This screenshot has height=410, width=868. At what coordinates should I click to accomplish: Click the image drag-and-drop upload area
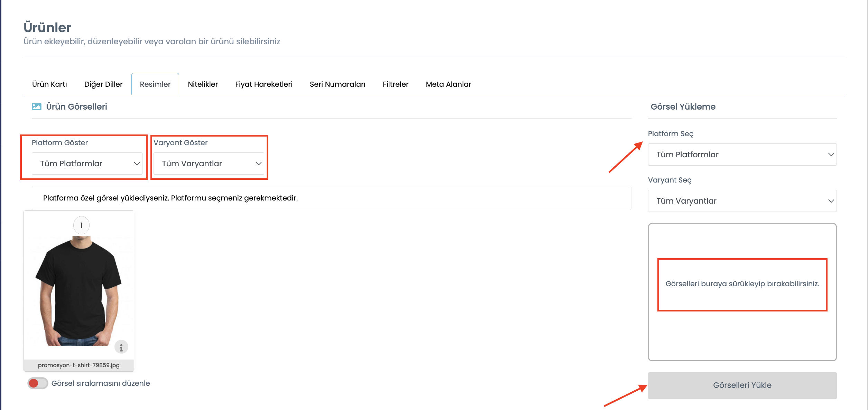click(742, 292)
